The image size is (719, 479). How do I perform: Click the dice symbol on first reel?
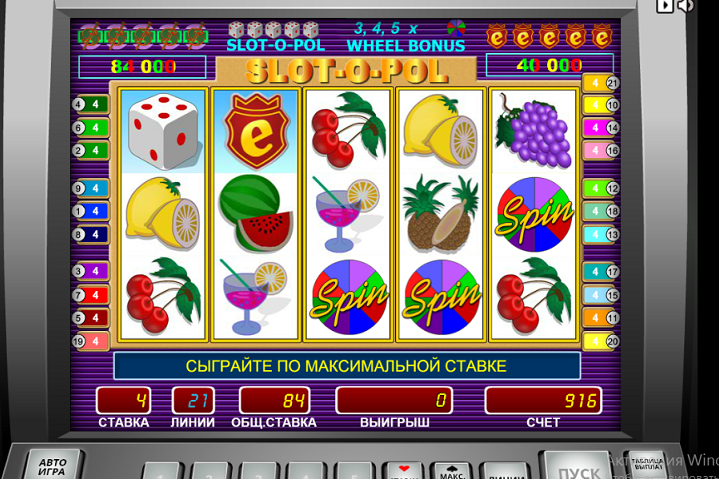162,132
